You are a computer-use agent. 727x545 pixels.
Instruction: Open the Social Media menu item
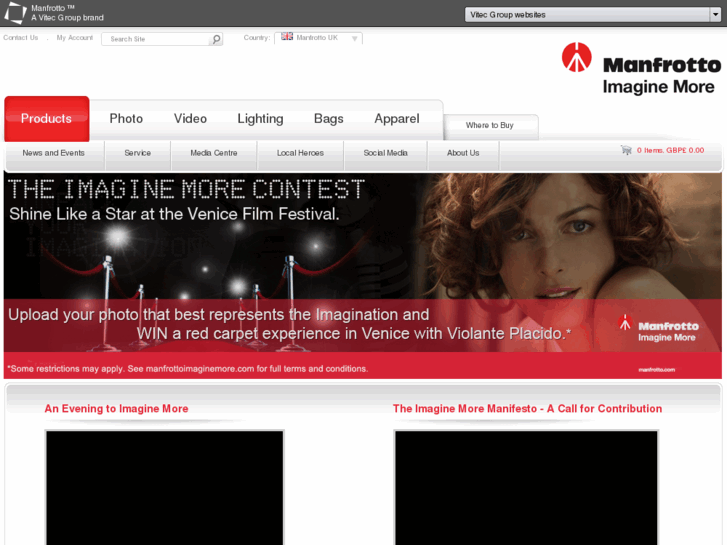tap(385, 153)
